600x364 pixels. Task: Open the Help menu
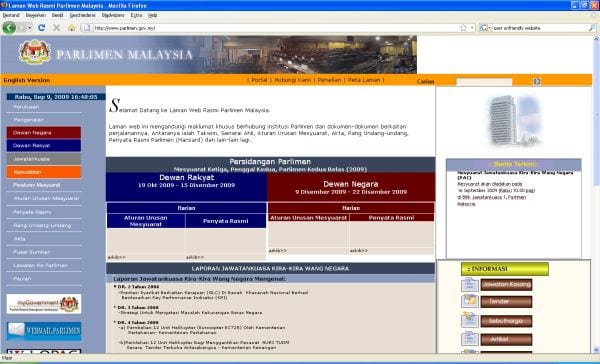tap(153, 15)
